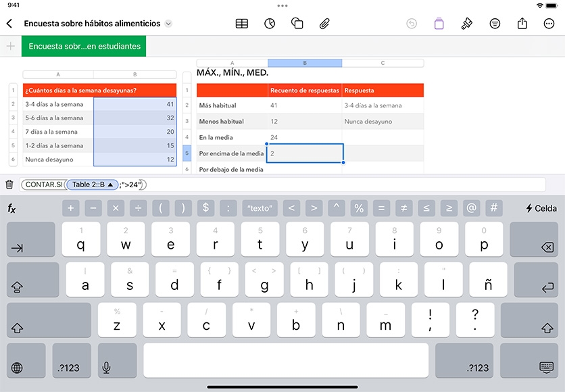Switch keyboard language with globe key
Screen dimensions: 565x392
tap(26, 360)
